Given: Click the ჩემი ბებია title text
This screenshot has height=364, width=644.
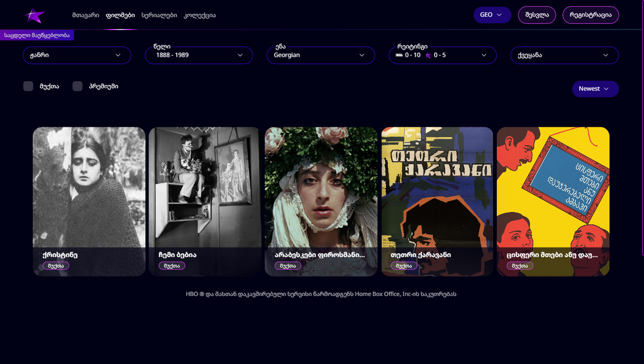Looking at the screenshot, I should (x=177, y=255).
